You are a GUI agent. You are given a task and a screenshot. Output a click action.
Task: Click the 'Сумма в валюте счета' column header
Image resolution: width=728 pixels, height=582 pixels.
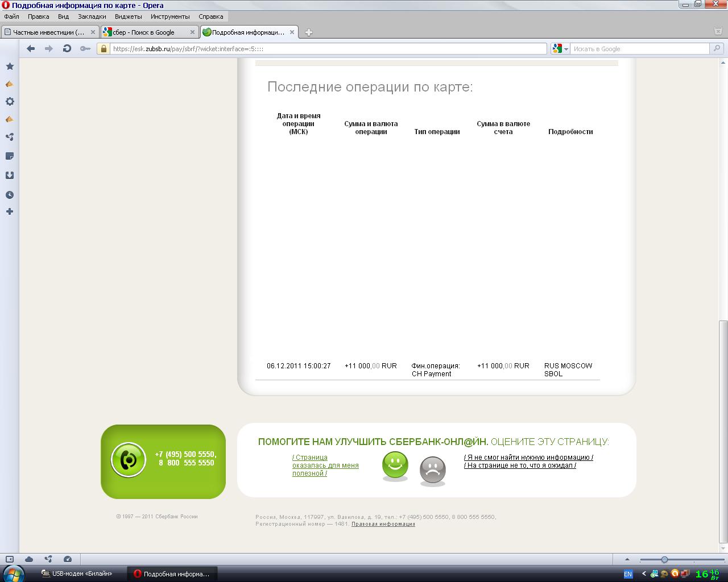pyautogui.click(x=503, y=128)
